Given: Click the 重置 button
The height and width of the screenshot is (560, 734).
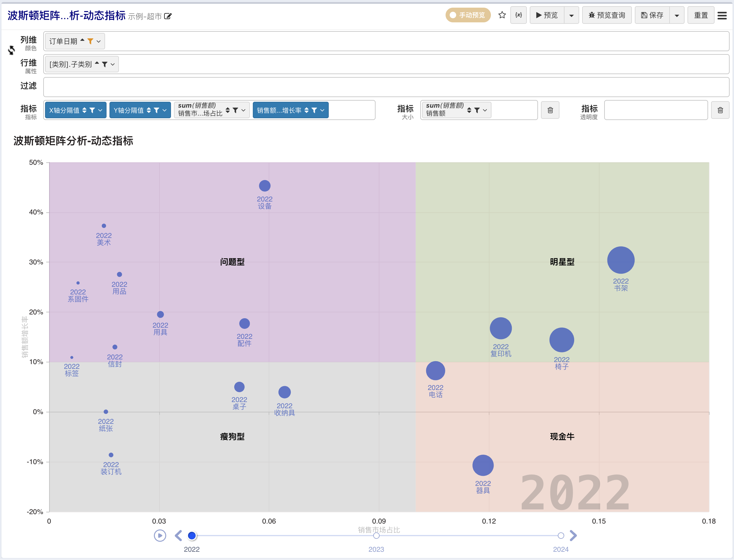Looking at the screenshot, I should click(701, 15).
